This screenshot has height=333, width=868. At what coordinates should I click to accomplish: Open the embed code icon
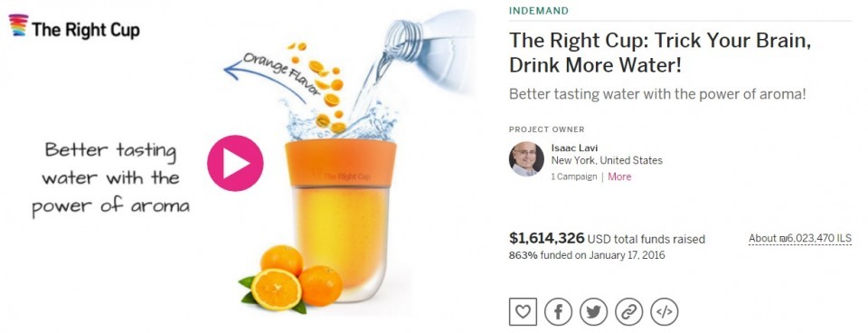click(x=665, y=312)
